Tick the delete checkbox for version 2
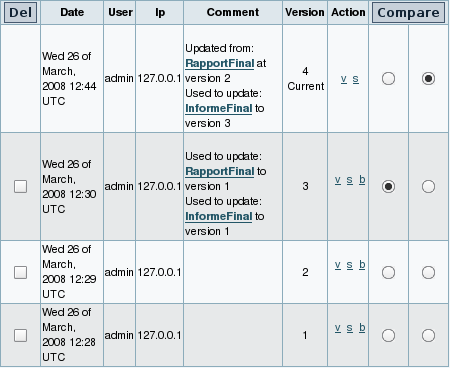This screenshot has width=450, height=368. [x=21, y=272]
